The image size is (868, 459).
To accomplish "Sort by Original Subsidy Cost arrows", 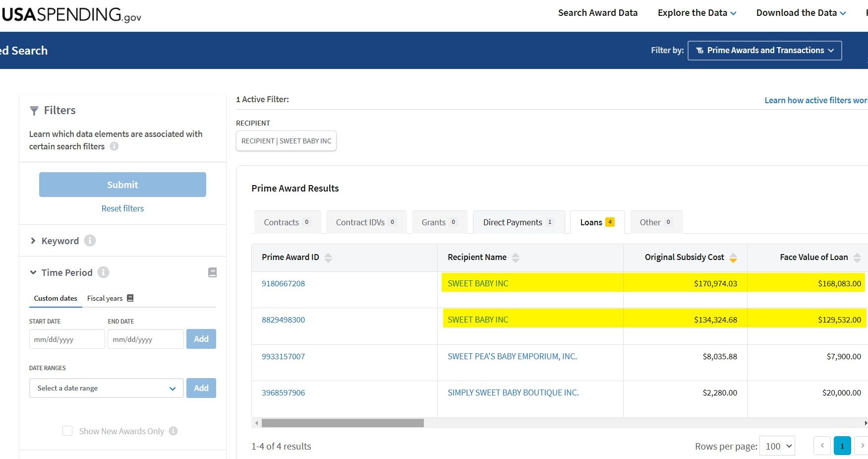I will coord(733,258).
